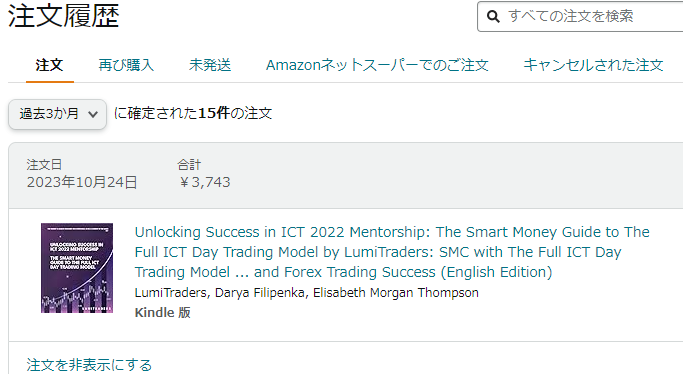Open the 過去3か月 period dropdown
The width and height of the screenshot is (683, 374).
coord(57,114)
